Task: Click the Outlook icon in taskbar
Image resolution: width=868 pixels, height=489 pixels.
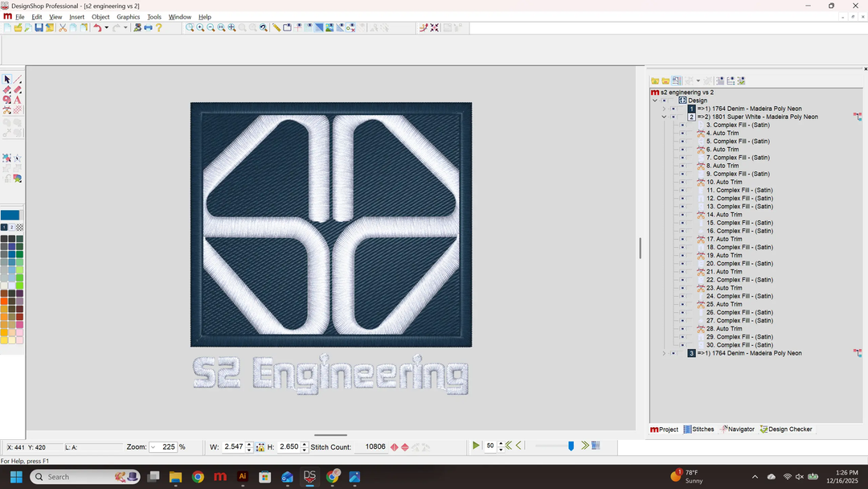Action: [x=287, y=477]
